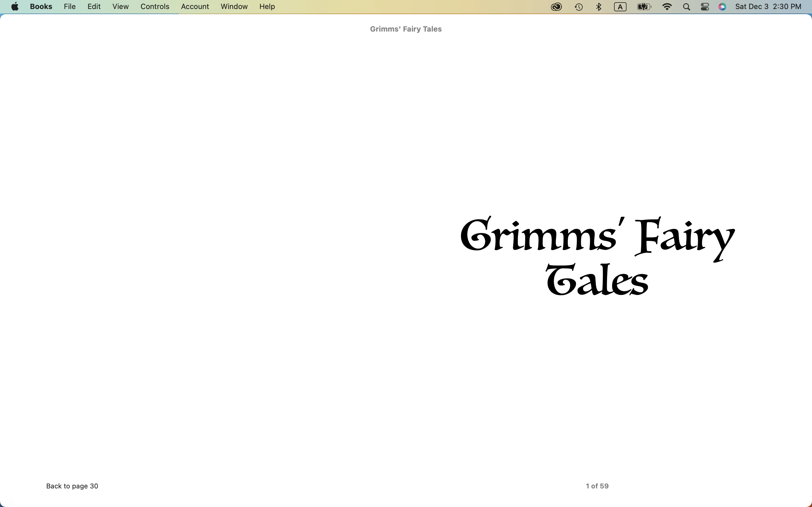812x507 pixels.
Task: Click the Grimms' Fairy Tales cover title
Action: (597, 257)
